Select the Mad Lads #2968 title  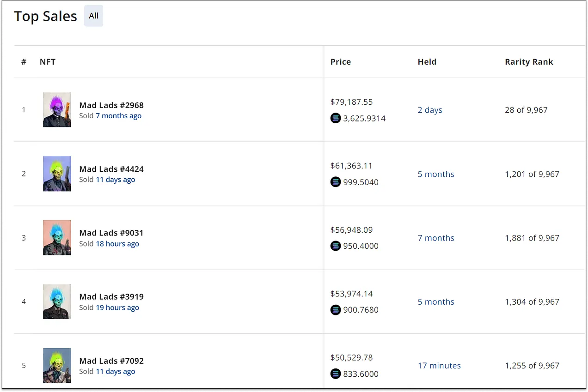tap(111, 105)
